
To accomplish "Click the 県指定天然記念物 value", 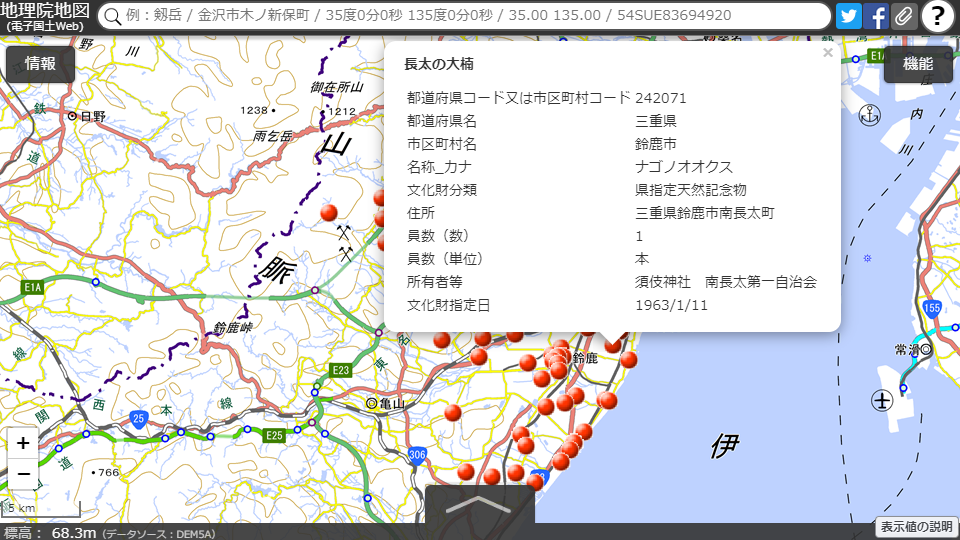I will (691, 190).
